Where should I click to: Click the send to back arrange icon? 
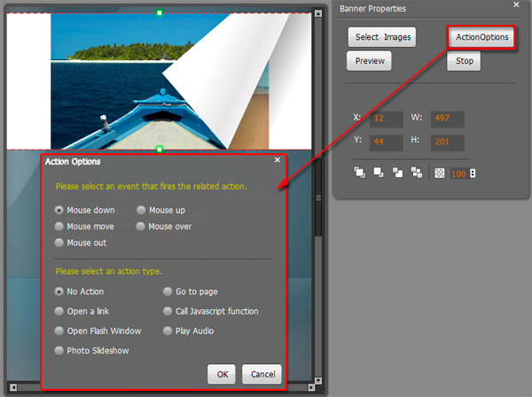(x=416, y=172)
